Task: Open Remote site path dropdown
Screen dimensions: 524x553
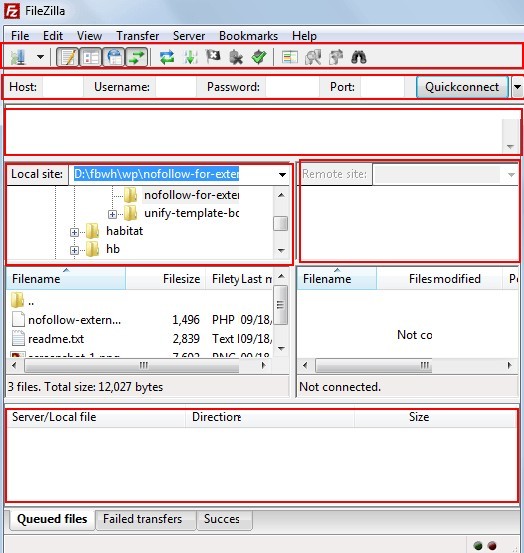Action: tap(511, 175)
